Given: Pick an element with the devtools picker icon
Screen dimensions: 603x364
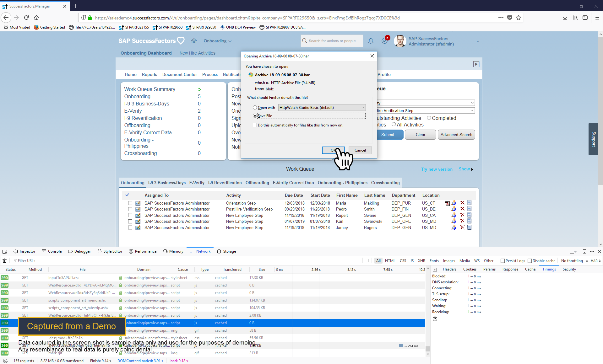Looking at the screenshot, I should pos(5,251).
